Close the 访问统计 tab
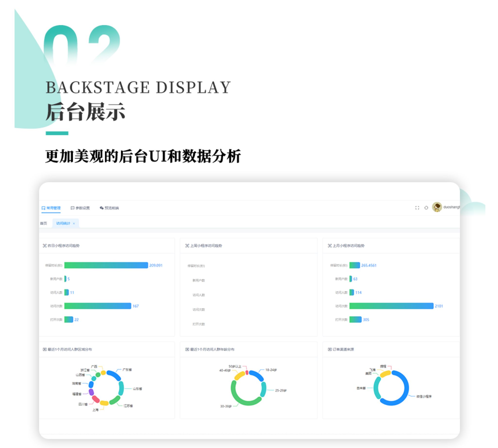 coord(74,224)
